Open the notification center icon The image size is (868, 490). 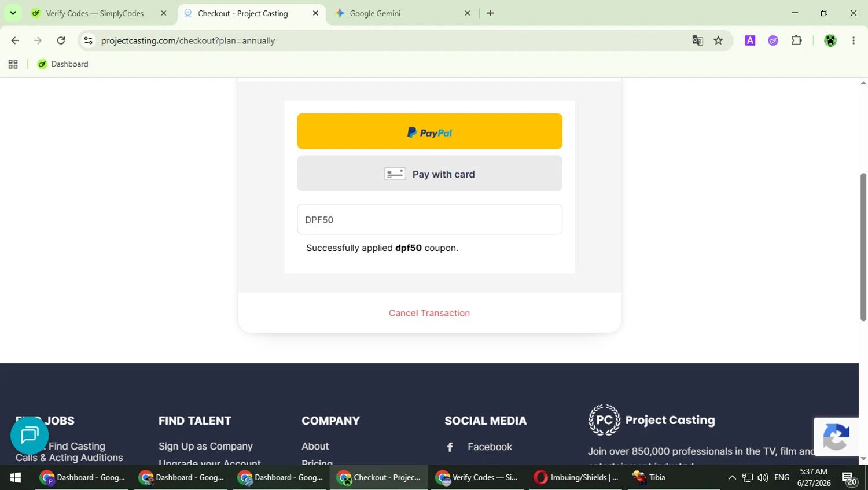pyautogui.click(x=849, y=478)
